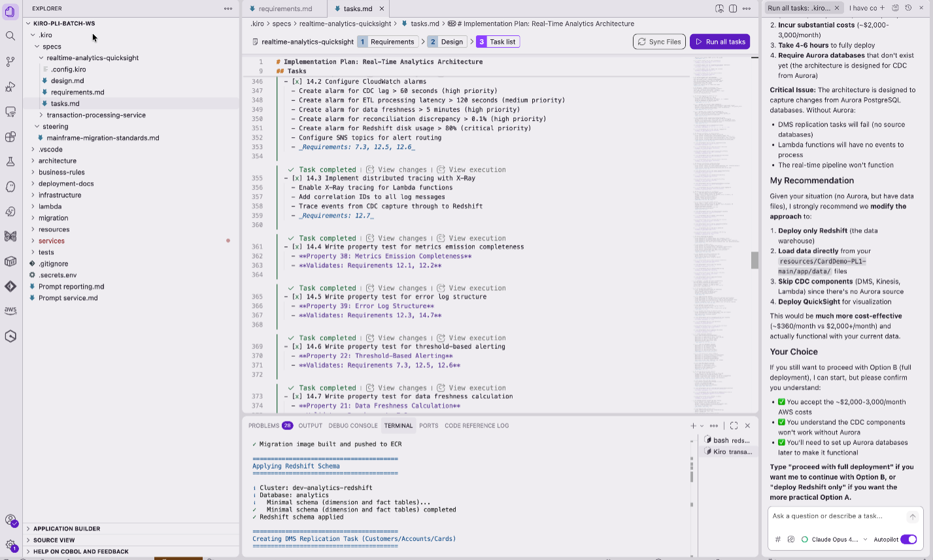The width and height of the screenshot is (933, 560).
Task: Expand the APPLICATION BUILDER section
Action: pos(65,529)
